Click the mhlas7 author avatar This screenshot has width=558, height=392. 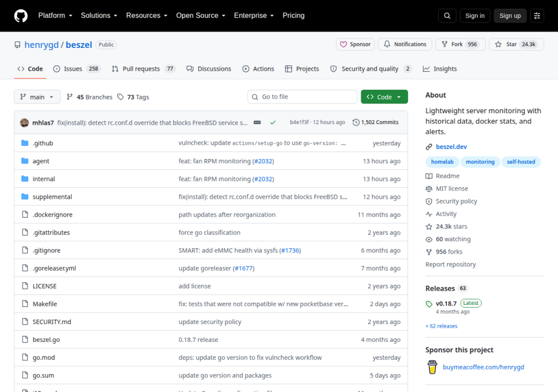tap(25, 122)
